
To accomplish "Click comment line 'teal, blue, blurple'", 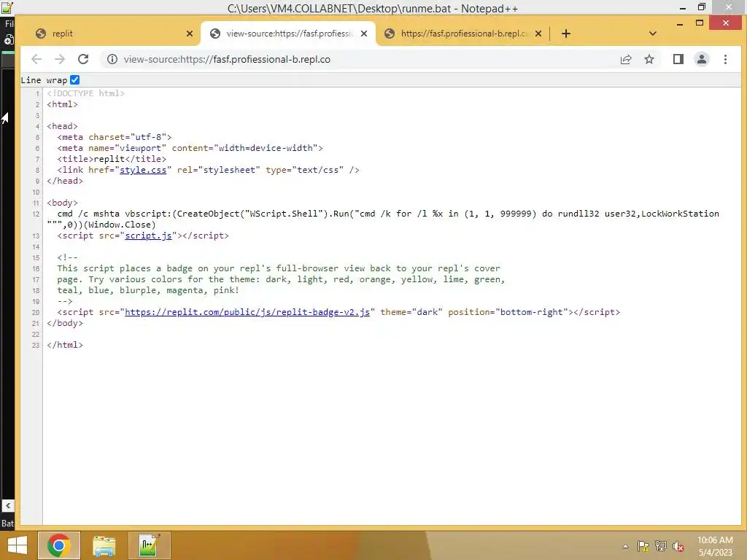I will coord(148,290).
